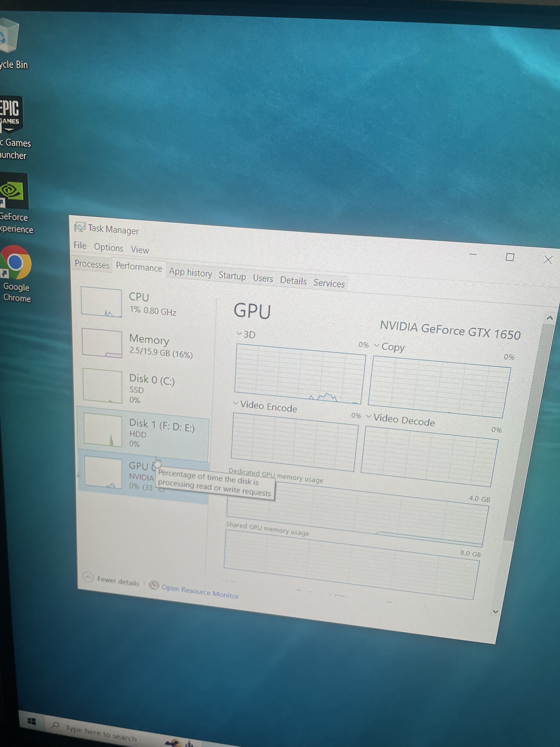560x747 pixels.
Task: Click Open Resource Monitor link
Action: pos(200,592)
